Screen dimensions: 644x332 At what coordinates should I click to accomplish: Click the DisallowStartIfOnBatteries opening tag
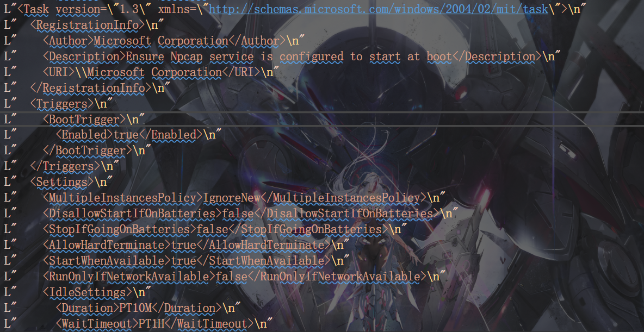[129, 214]
